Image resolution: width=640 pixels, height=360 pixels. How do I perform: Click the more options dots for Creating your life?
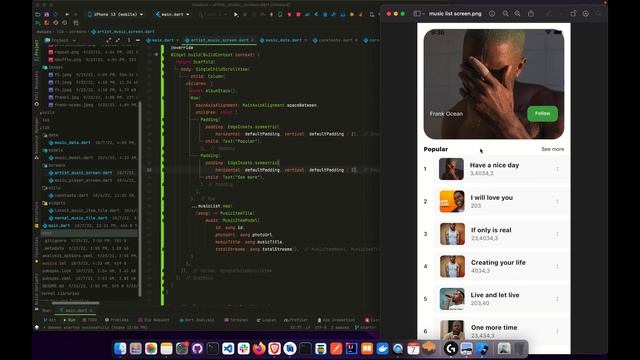pos(557,266)
